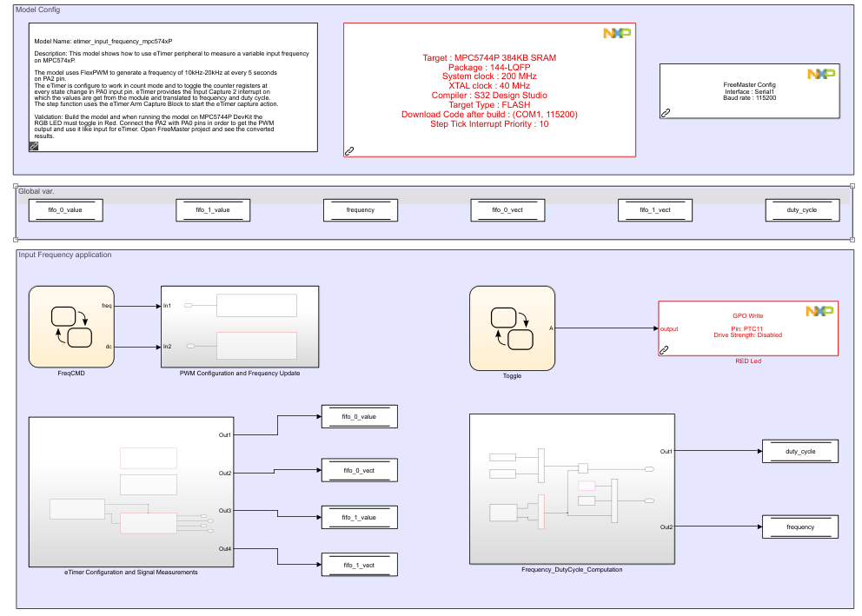The height and width of the screenshot is (616, 862).
Task: Click the Out2 port on the eTimer subsystem
Action: [x=225, y=474]
